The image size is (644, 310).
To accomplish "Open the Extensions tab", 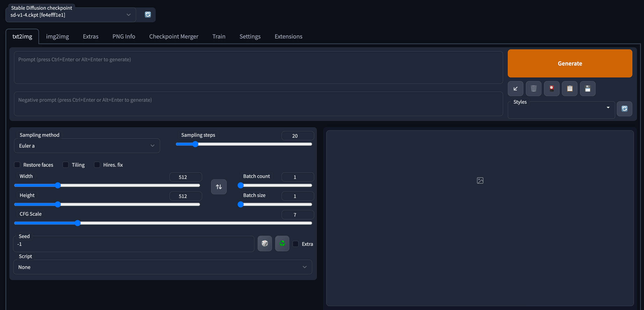I will tap(288, 37).
